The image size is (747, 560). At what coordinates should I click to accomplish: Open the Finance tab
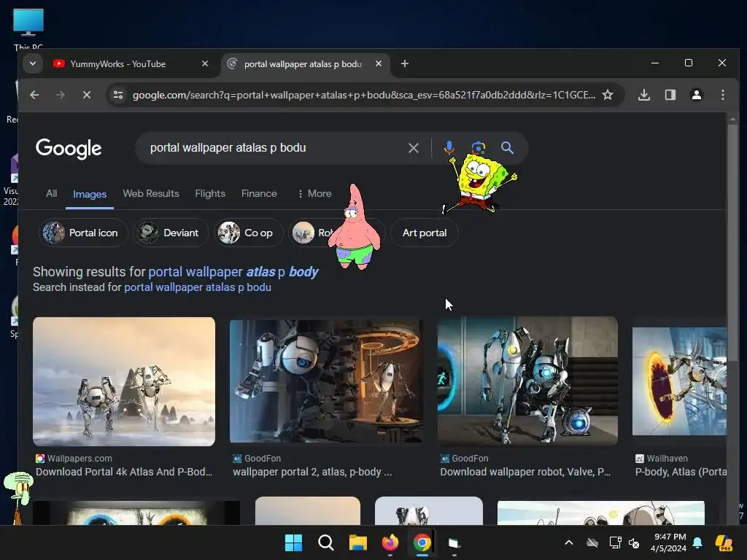click(x=259, y=194)
